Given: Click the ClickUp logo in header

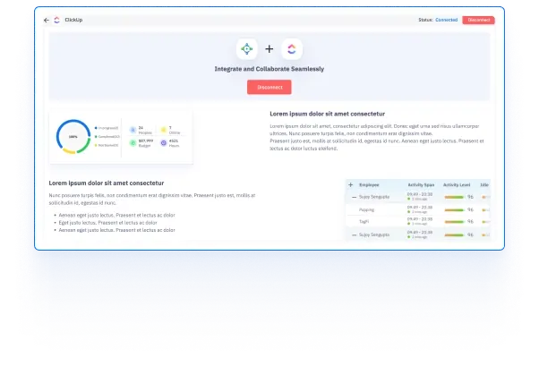Looking at the screenshot, I should [56, 20].
